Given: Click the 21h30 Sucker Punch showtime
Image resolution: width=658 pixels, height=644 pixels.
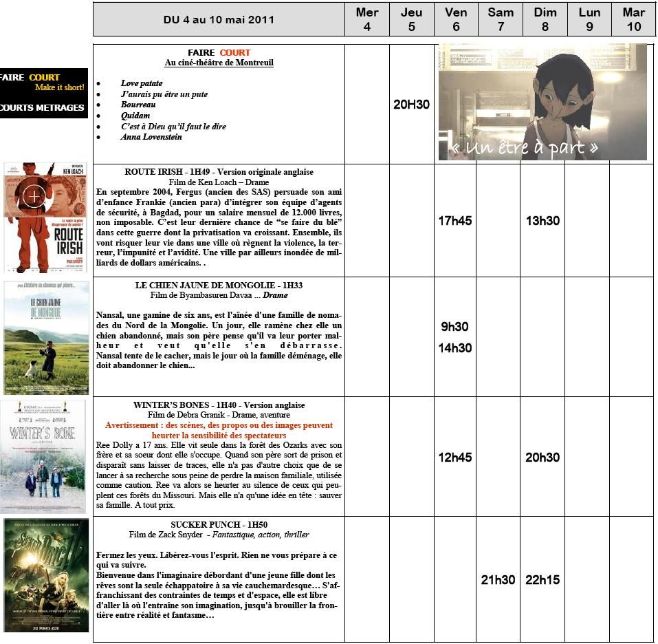Looking at the screenshot, I should pyautogui.click(x=498, y=580).
